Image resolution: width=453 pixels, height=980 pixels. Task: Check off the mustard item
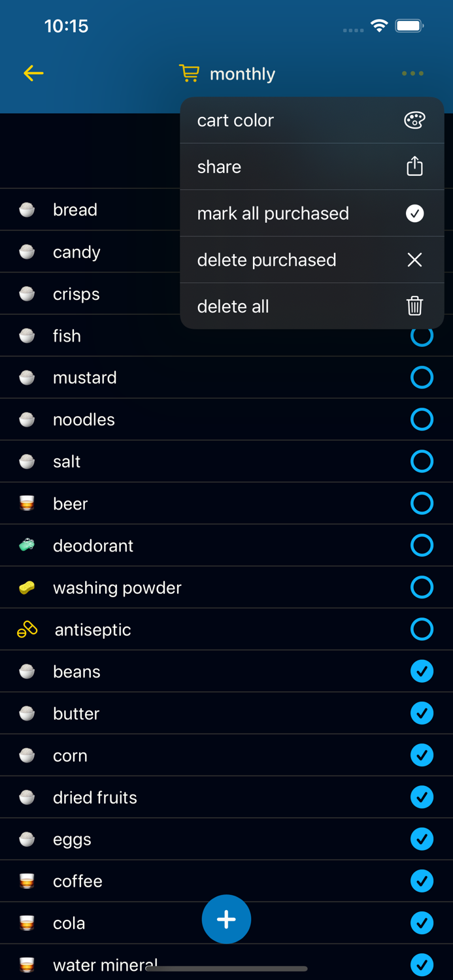coord(422,378)
